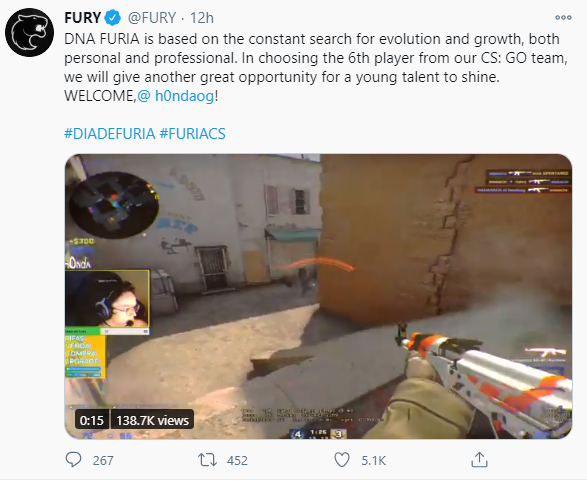The width and height of the screenshot is (587, 481).
Task: Play the embedded CS:GO video
Action: [x=318, y=296]
